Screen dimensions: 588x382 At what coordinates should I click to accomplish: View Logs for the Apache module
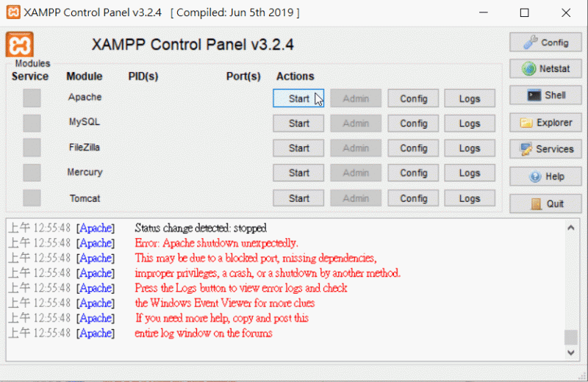470,98
